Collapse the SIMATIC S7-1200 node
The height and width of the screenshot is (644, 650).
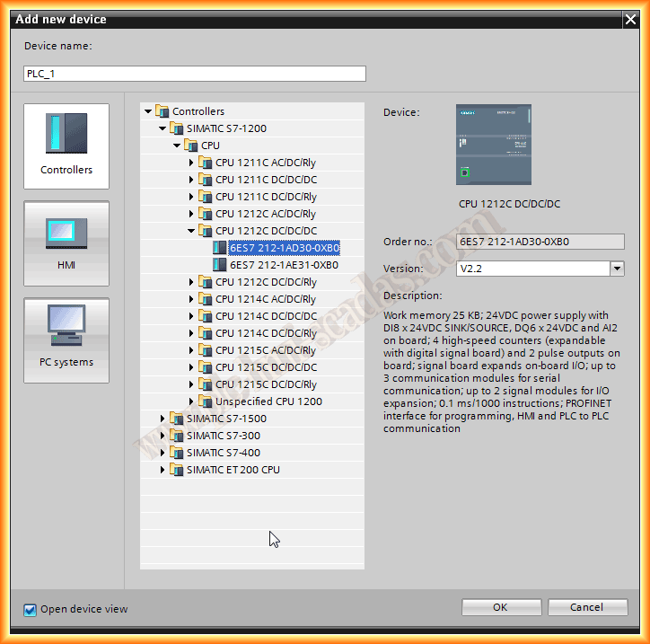162,128
